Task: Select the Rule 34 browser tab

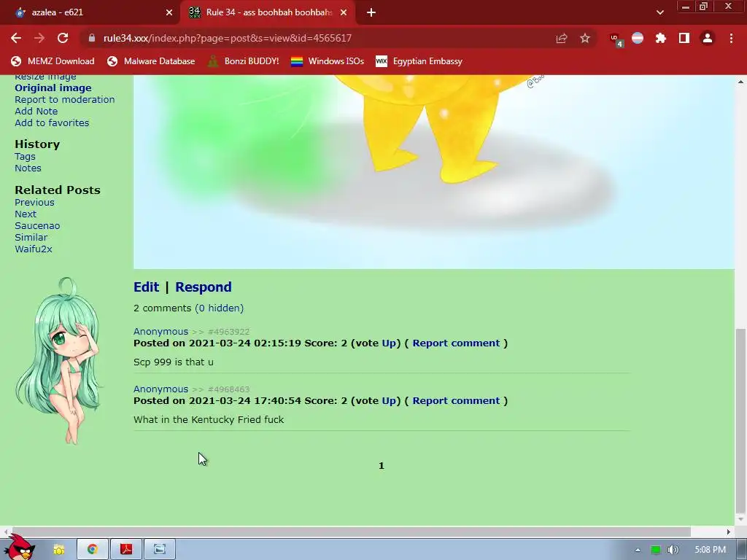Action: (x=268, y=12)
